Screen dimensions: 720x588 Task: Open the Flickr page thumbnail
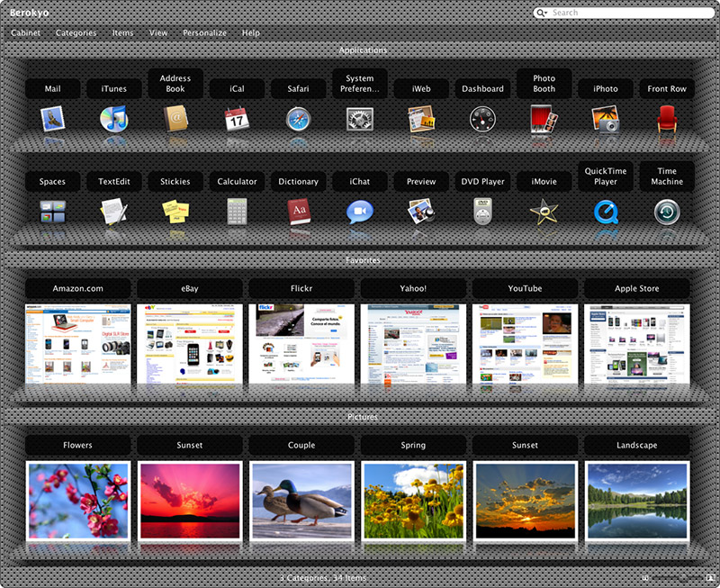[x=301, y=344]
